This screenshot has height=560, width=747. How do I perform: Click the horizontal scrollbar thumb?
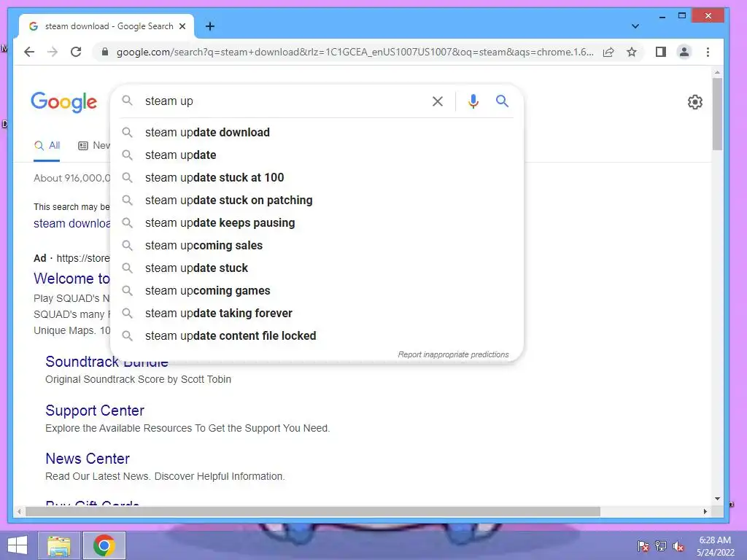pyautogui.click(x=312, y=511)
